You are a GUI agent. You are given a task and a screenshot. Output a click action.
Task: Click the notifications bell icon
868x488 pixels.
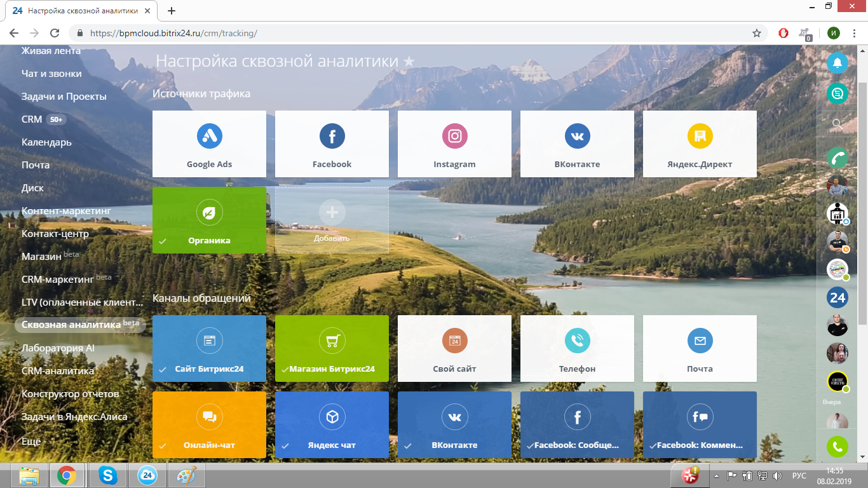(x=837, y=62)
